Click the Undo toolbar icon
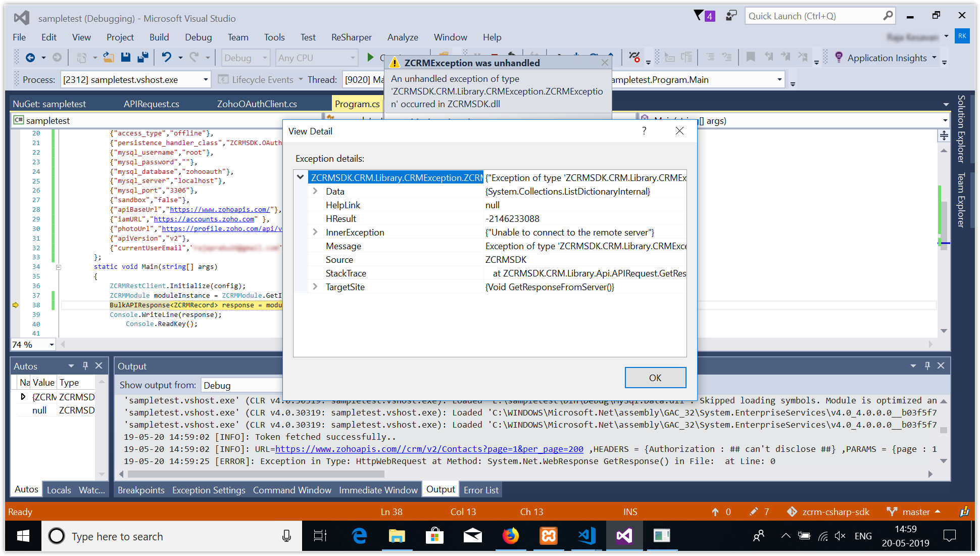The image size is (980, 556). [166, 57]
